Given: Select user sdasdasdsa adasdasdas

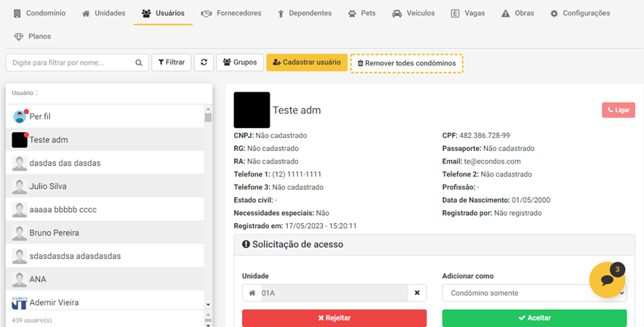Looking at the screenshot, I should tap(105, 256).
